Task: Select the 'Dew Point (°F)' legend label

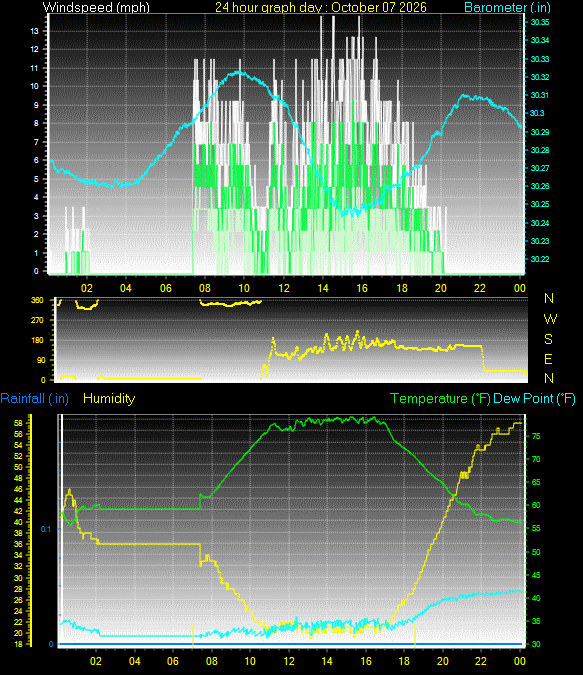Action: 534,399
